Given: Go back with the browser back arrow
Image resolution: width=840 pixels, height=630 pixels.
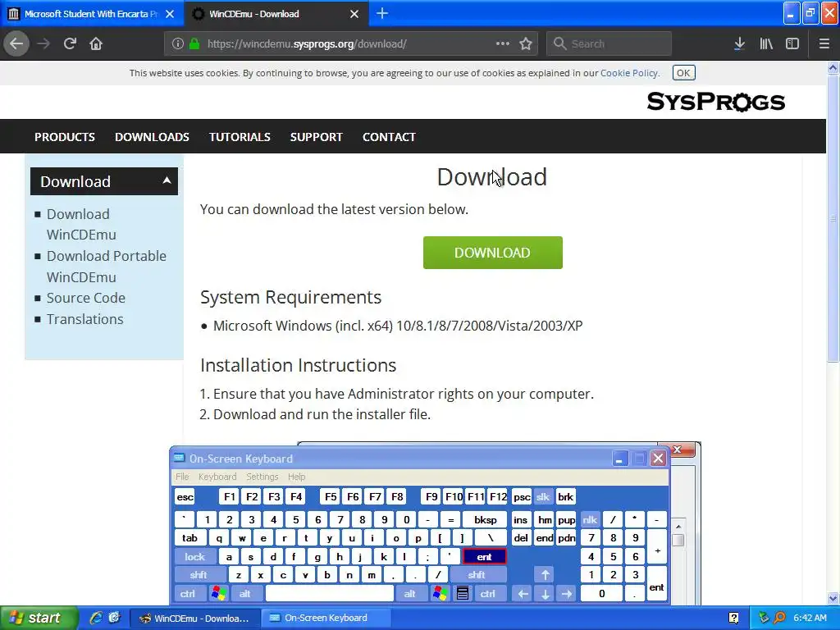Looking at the screenshot, I should [16, 43].
